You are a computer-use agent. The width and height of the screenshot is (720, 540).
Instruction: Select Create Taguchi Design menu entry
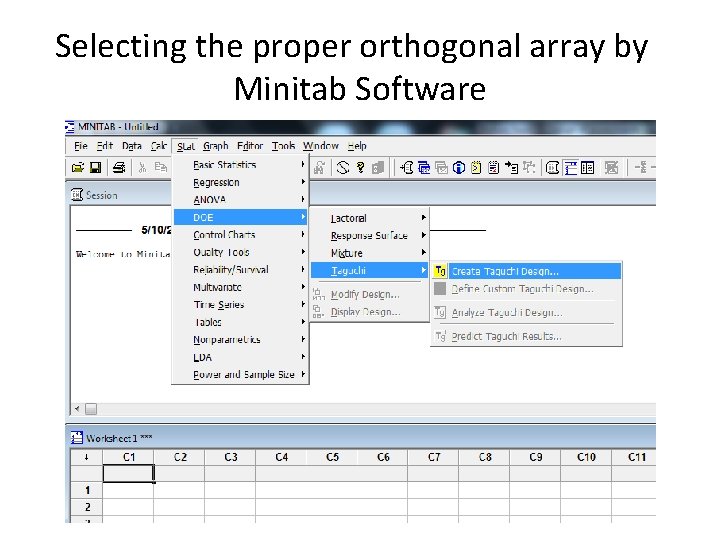click(526, 271)
